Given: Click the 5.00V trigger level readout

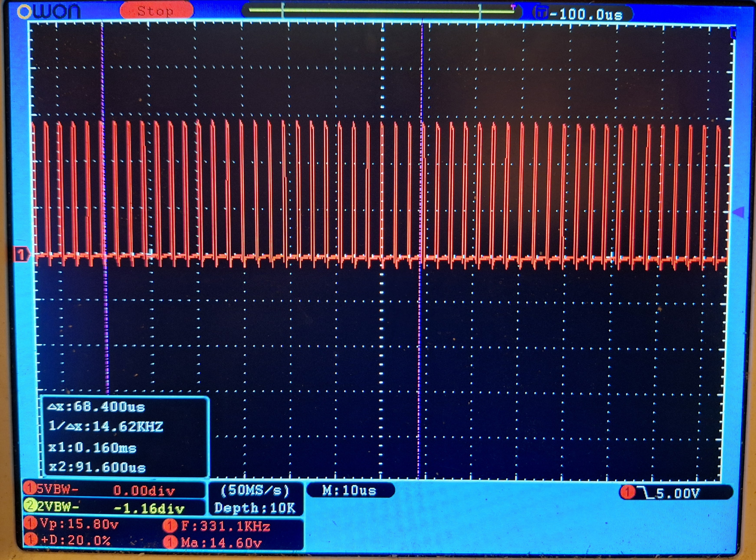Looking at the screenshot, I should point(678,494).
